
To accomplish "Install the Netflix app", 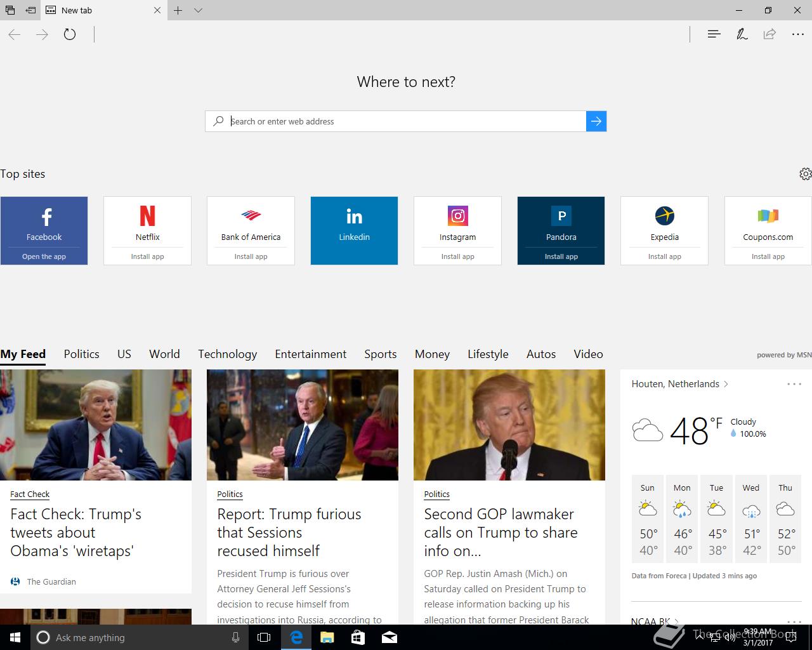I will coord(147,256).
